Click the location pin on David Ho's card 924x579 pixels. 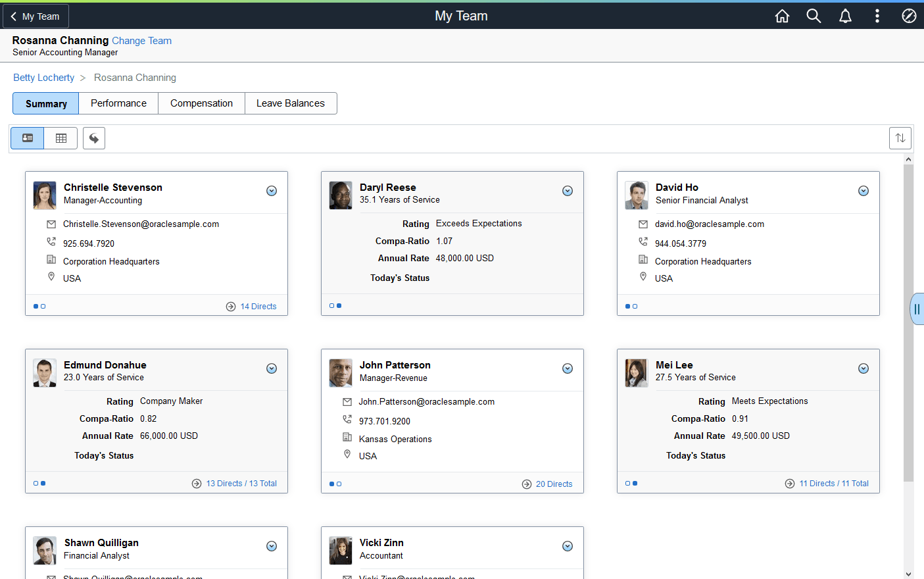[643, 277]
